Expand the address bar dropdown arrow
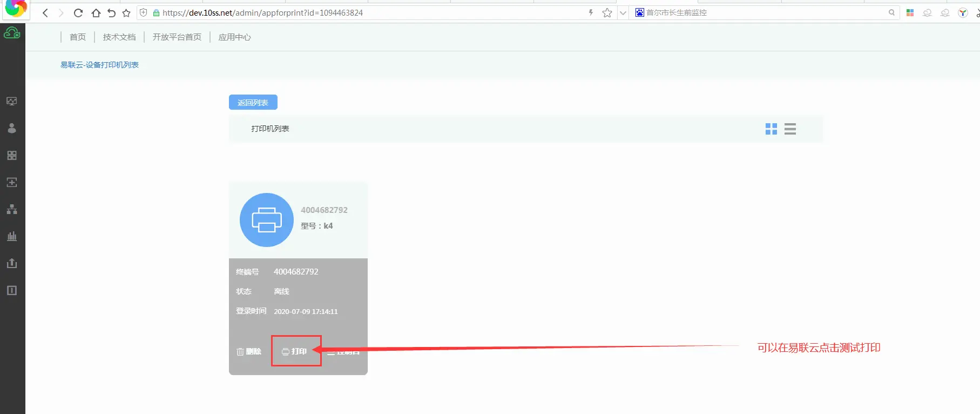980x414 pixels. coord(623,13)
